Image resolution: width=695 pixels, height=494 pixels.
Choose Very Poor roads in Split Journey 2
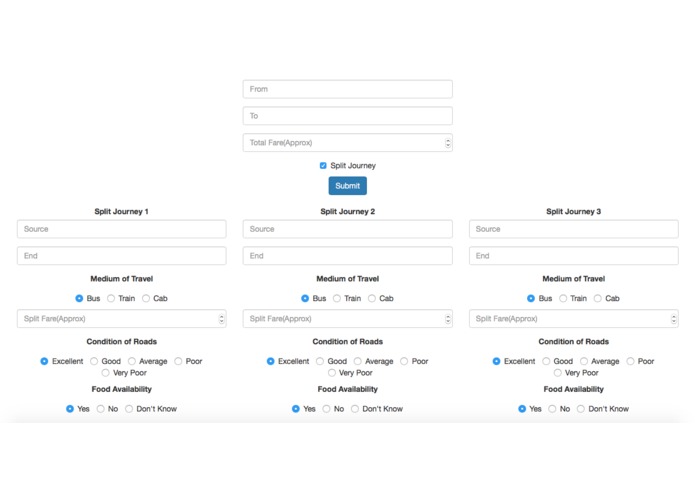coord(332,373)
